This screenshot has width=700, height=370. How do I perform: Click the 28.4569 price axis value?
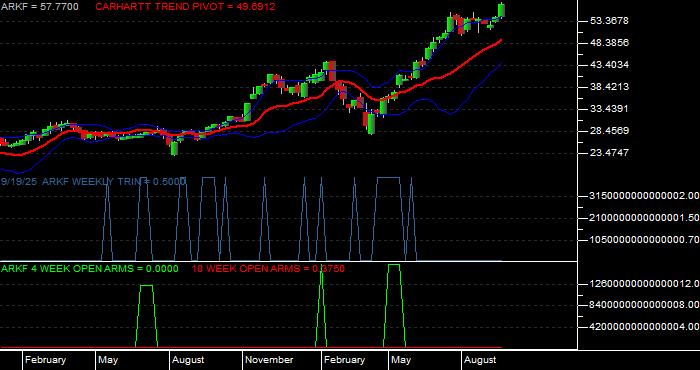coord(608,130)
